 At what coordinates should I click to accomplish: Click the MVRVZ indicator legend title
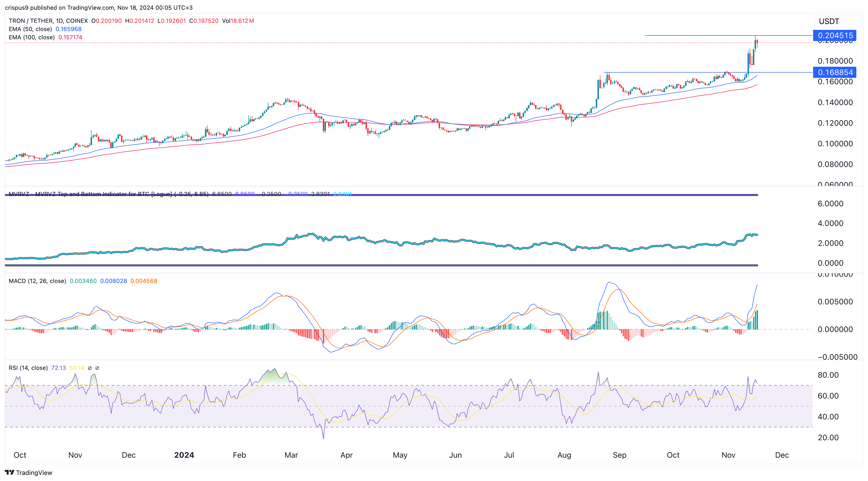109,194
